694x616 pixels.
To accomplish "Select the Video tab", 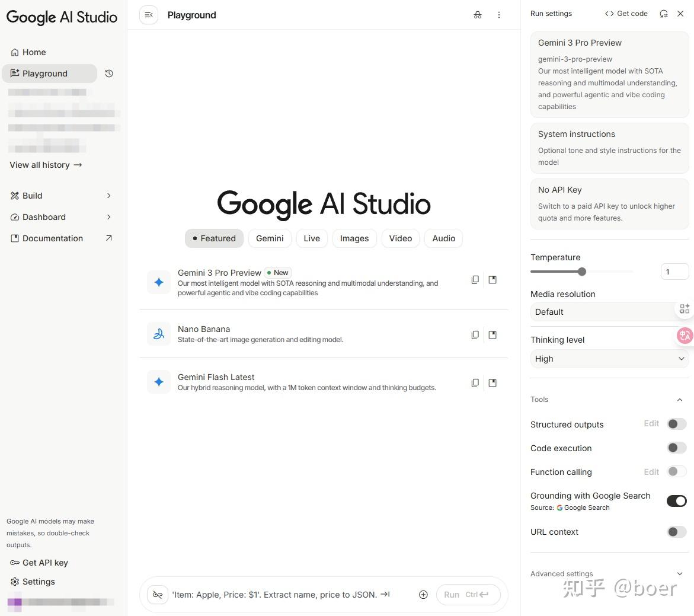I will click(x=401, y=238).
